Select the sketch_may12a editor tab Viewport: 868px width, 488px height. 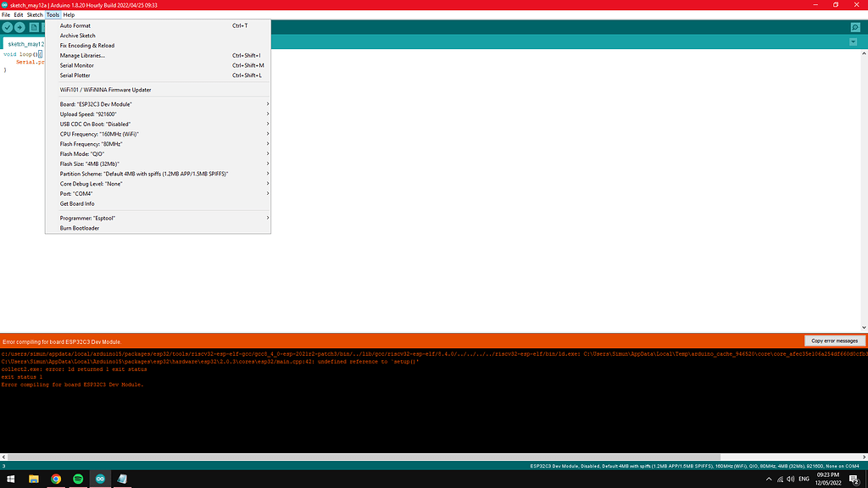click(23, 43)
